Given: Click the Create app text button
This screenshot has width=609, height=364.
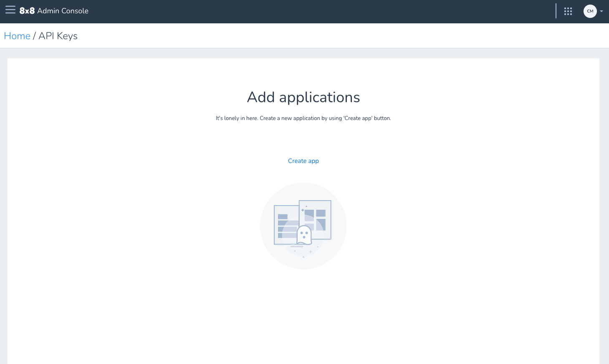Looking at the screenshot, I should [x=303, y=161].
